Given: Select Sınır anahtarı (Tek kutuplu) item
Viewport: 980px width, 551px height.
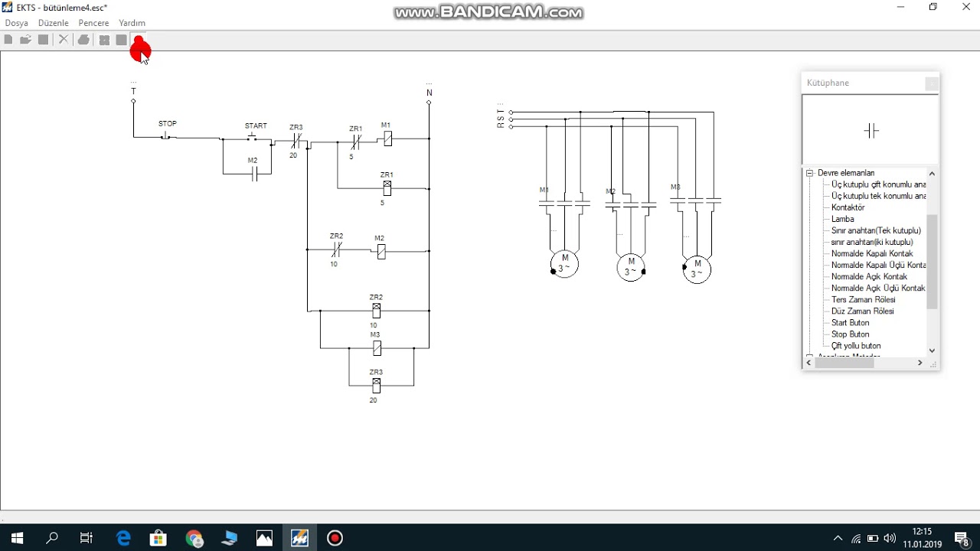Looking at the screenshot, I should pos(876,230).
